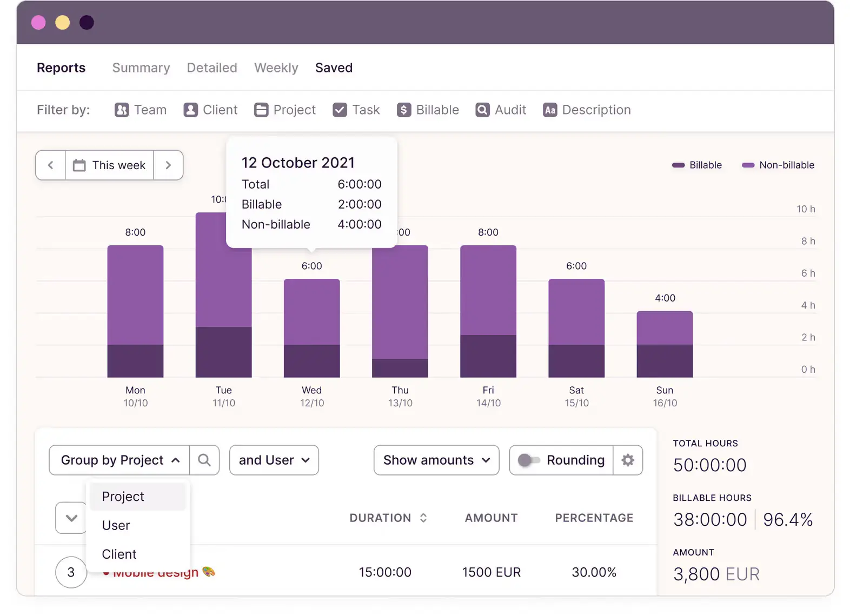The width and height of the screenshot is (850, 616).
Task: Toggle the Task filter checkbox
Action: (340, 110)
